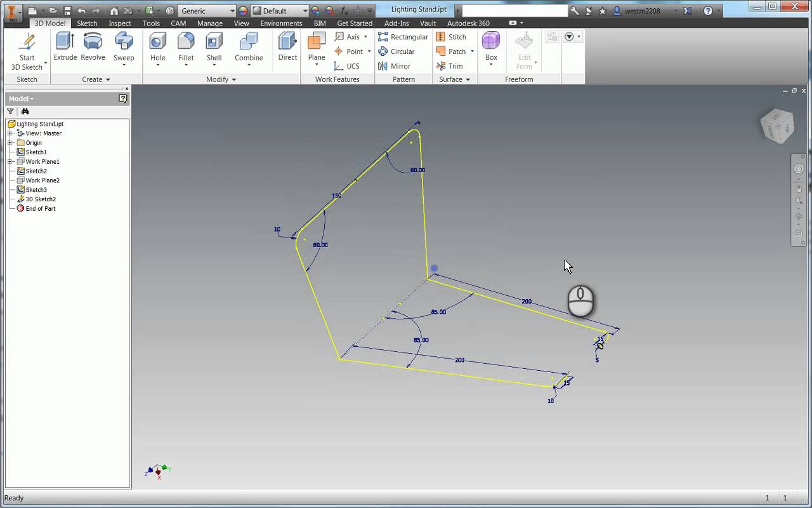Switch to the Sketch ribbon tab
The height and width of the screenshot is (508, 812).
(87, 23)
